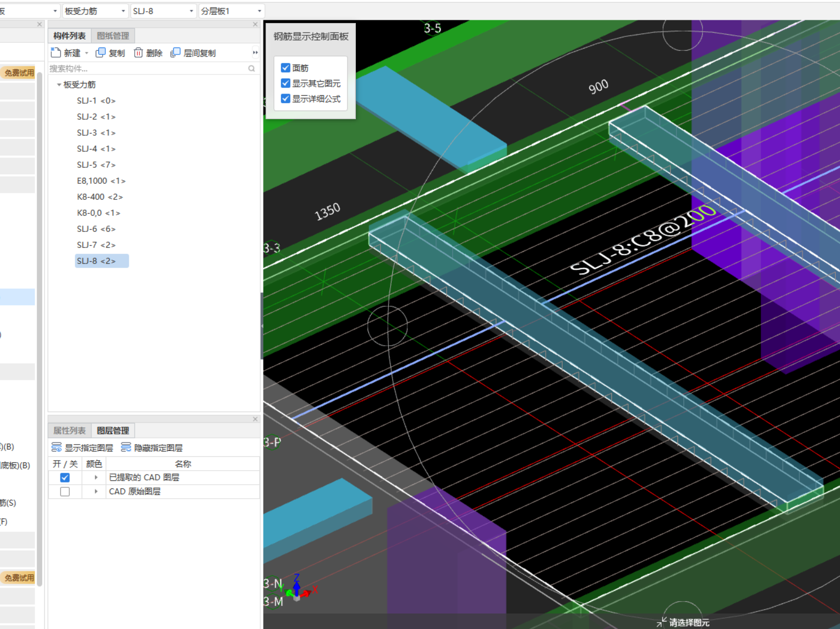Click the search magnifier icon in component search
840x629 pixels.
click(252, 68)
